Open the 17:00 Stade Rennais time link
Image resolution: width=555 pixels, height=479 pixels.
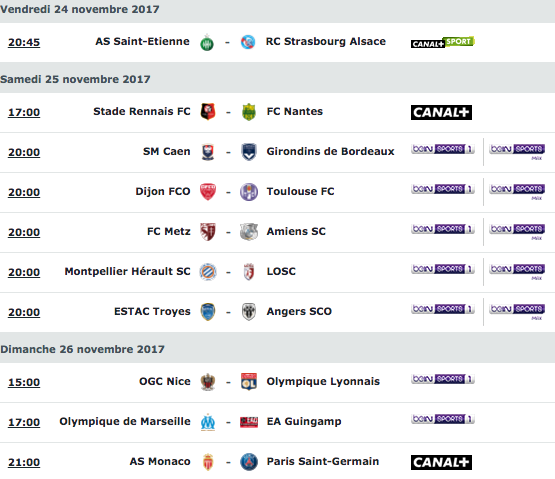(x=24, y=113)
